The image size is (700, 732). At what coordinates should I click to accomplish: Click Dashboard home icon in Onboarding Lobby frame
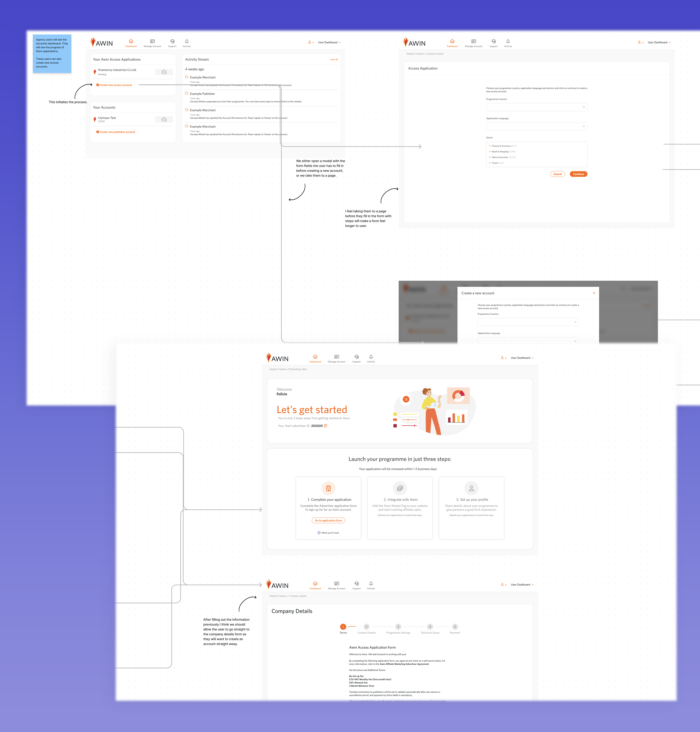coord(315,357)
